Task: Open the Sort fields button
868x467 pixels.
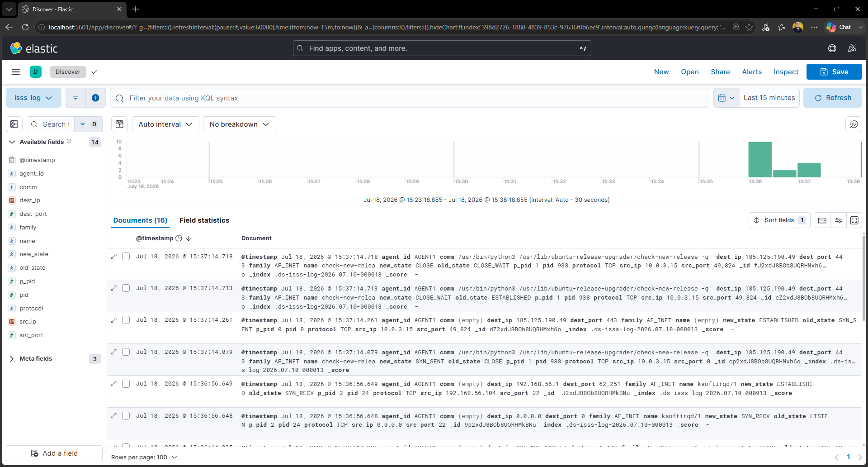Action: [779, 220]
